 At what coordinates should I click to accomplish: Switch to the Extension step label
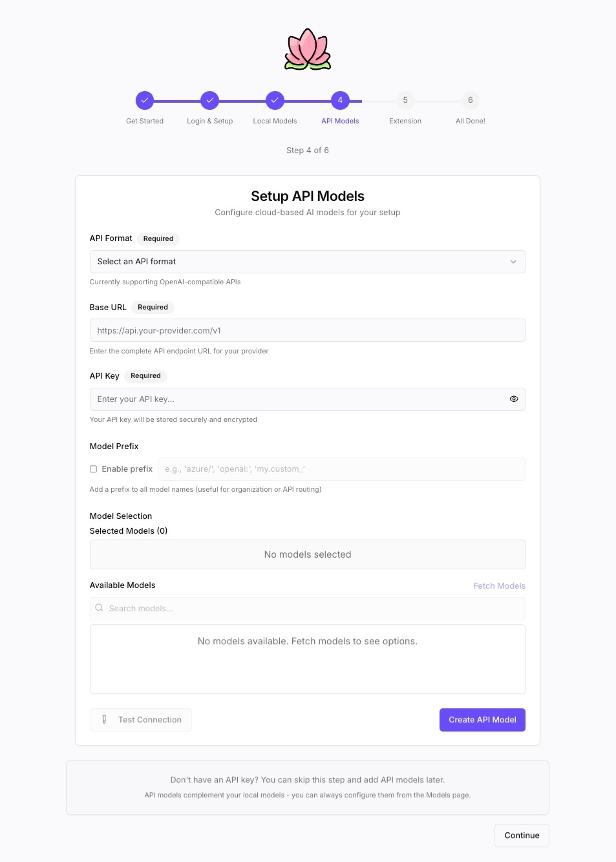pos(405,121)
